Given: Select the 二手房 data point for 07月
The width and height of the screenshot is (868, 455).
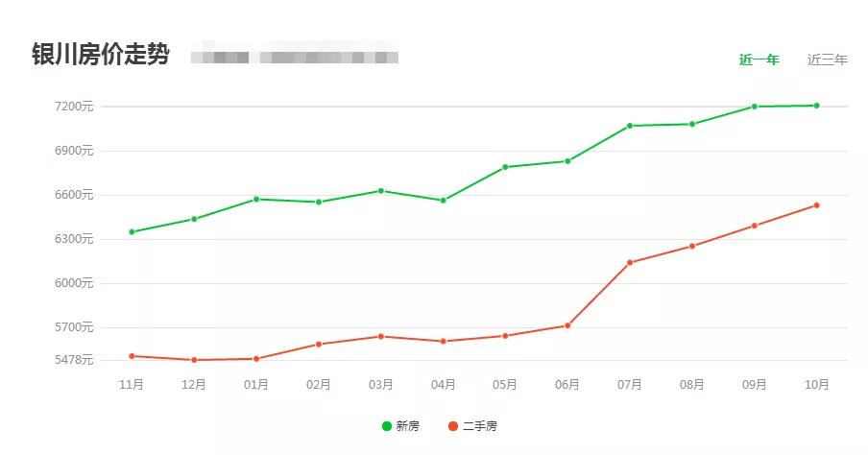Looking at the screenshot, I should coord(630,262).
